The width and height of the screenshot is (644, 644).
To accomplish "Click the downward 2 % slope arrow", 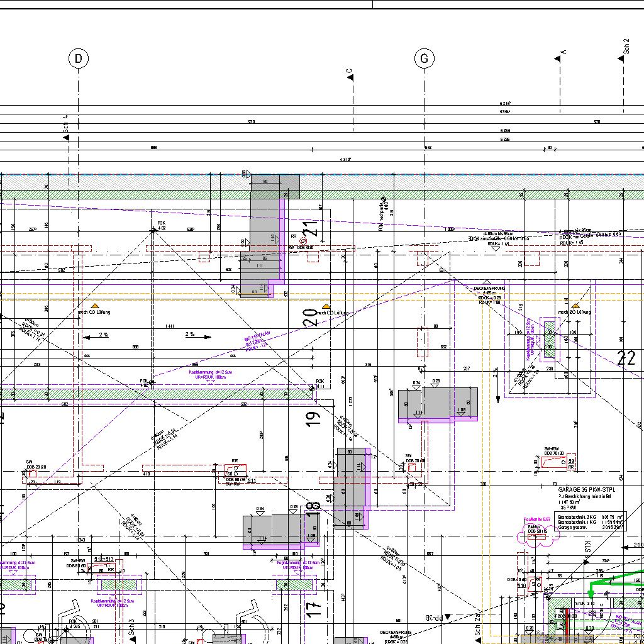I will coord(498,386).
